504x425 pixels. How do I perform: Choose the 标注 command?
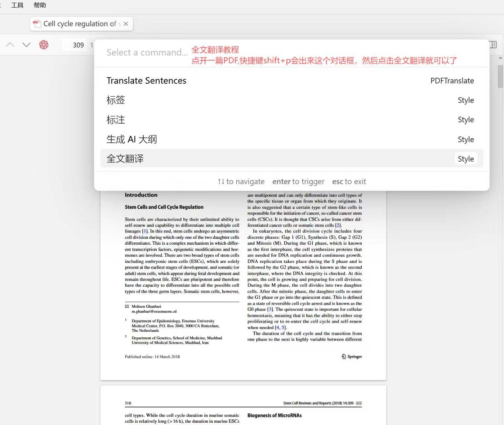pyautogui.click(x=116, y=120)
